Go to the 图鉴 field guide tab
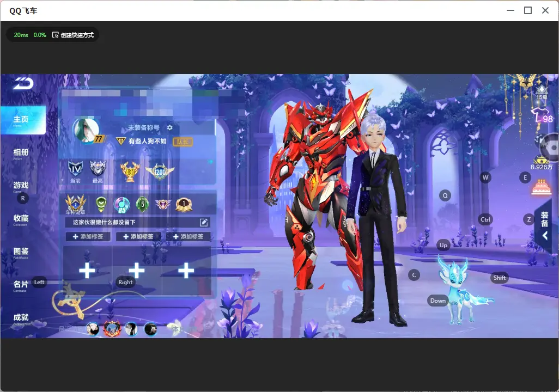 coord(21,252)
